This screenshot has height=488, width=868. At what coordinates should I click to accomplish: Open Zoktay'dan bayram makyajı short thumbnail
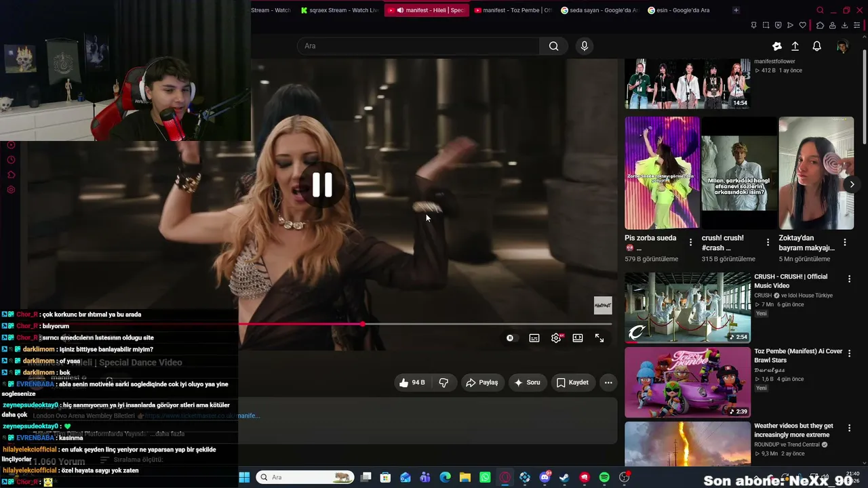click(816, 173)
